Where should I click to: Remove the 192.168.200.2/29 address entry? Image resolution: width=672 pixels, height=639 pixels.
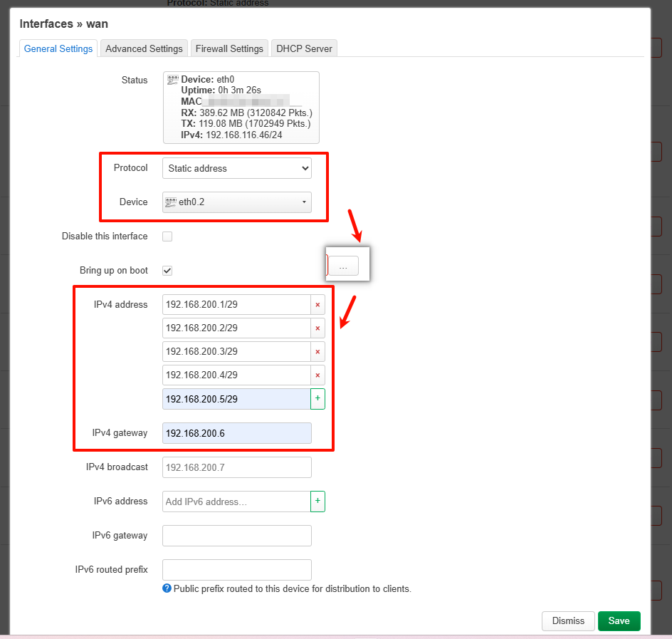317,328
